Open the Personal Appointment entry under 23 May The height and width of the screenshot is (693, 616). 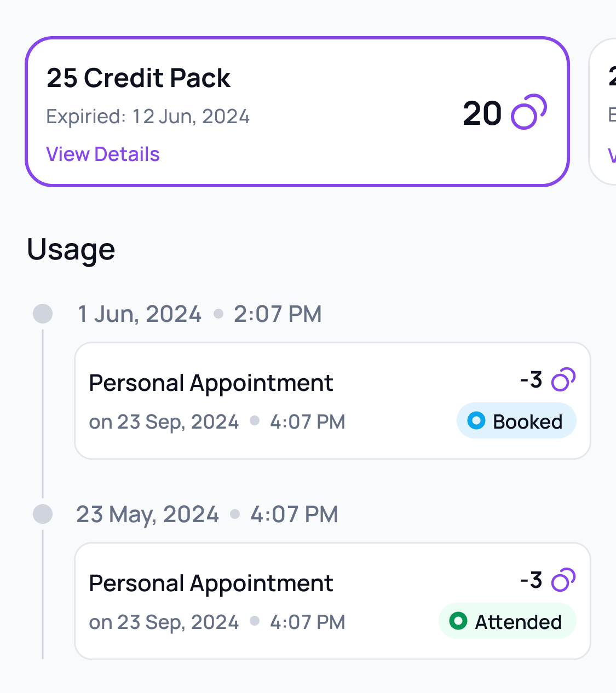[211, 584]
